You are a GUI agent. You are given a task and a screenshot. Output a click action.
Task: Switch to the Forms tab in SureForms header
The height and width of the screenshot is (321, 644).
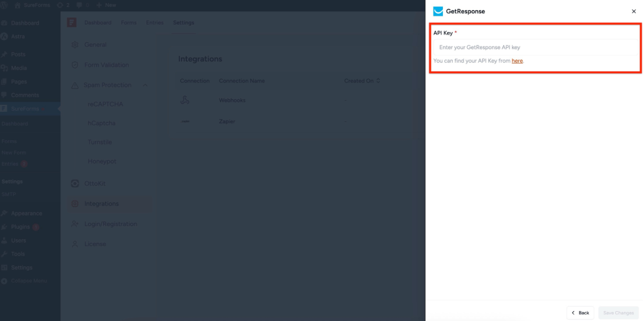pyautogui.click(x=128, y=23)
